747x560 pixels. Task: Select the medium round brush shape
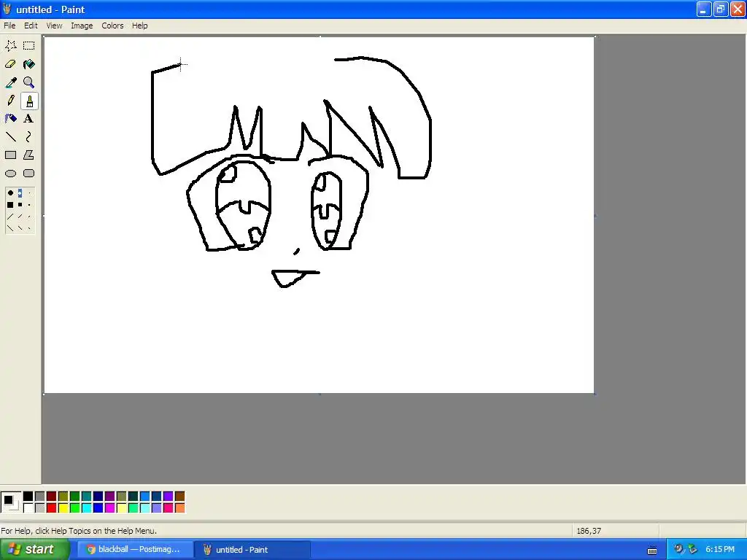click(x=20, y=192)
